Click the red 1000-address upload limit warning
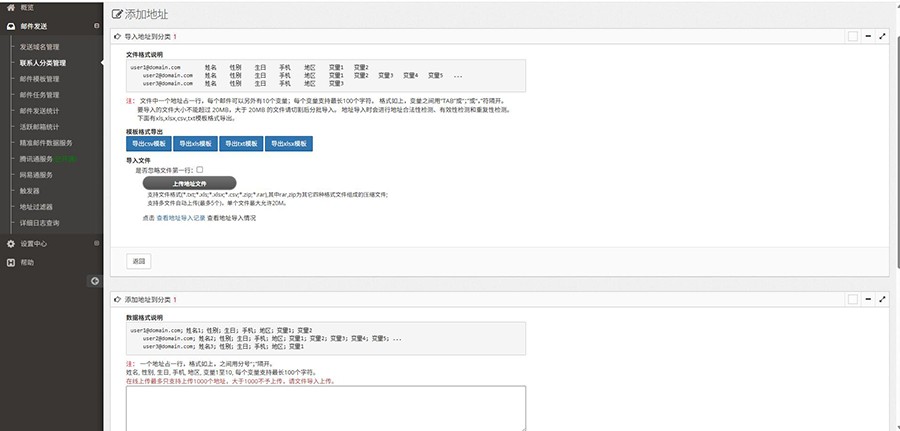This screenshot has width=900, height=431. (230, 381)
